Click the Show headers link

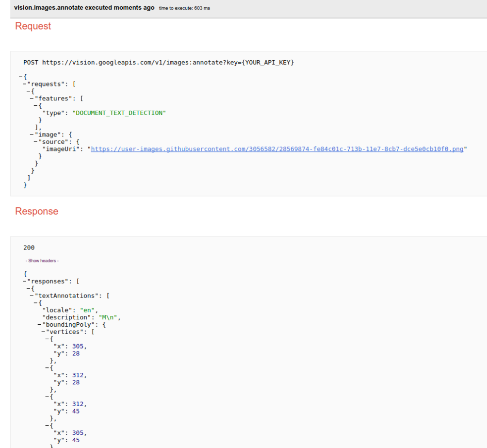pos(42,261)
